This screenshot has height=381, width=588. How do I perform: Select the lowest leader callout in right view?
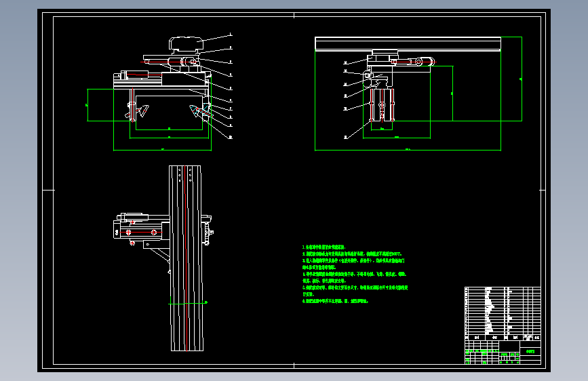click(x=345, y=137)
